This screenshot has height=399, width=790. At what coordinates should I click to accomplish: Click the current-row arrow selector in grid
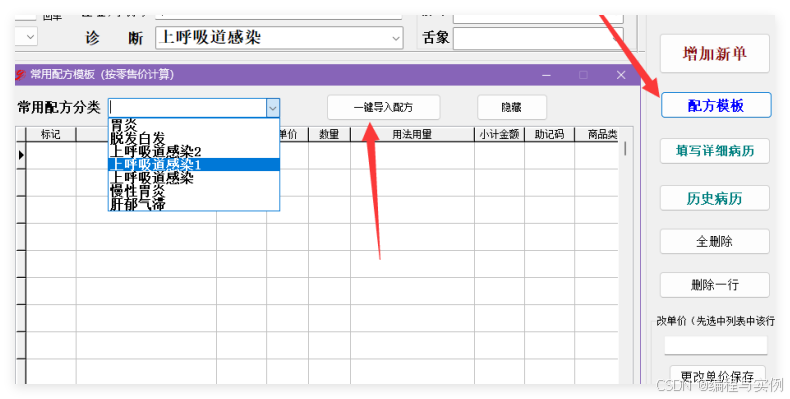[21, 155]
